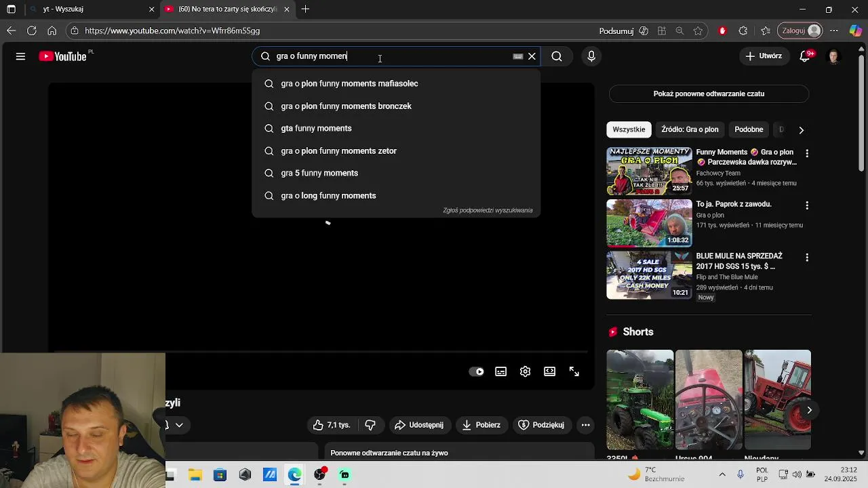Go back with the browser back arrow
Screen dimensions: 868x488
[11, 30]
